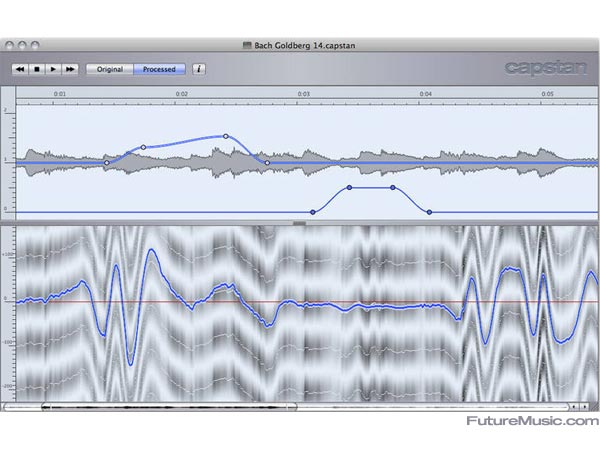
Task: Start playback with the play button
Action: tap(54, 69)
